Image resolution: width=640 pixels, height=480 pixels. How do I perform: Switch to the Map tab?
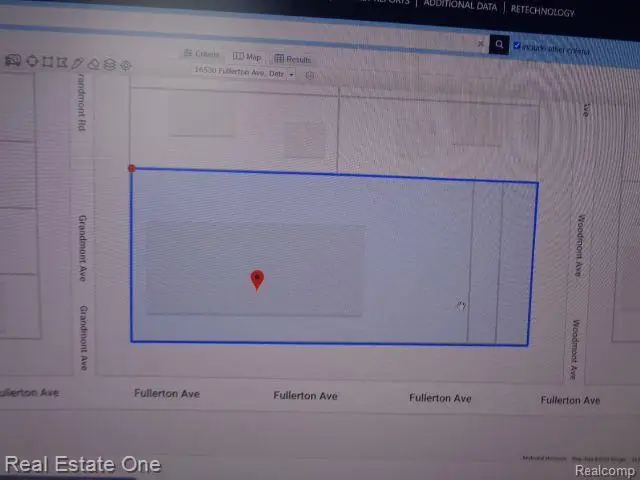click(x=247, y=57)
